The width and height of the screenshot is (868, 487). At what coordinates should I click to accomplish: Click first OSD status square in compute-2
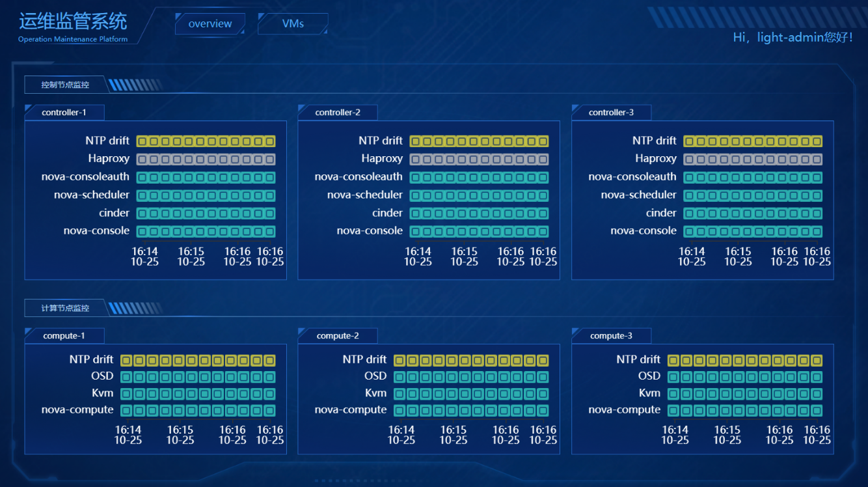click(400, 377)
